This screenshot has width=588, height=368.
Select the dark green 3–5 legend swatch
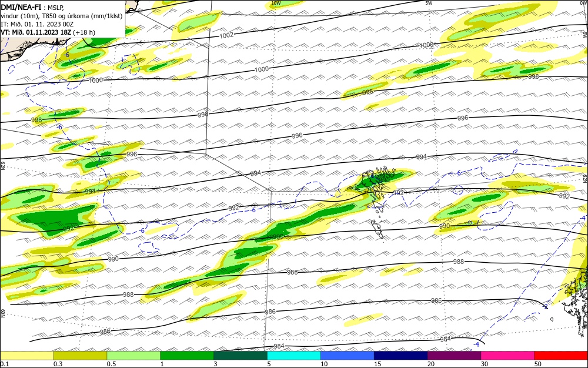pyautogui.click(x=240, y=356)
